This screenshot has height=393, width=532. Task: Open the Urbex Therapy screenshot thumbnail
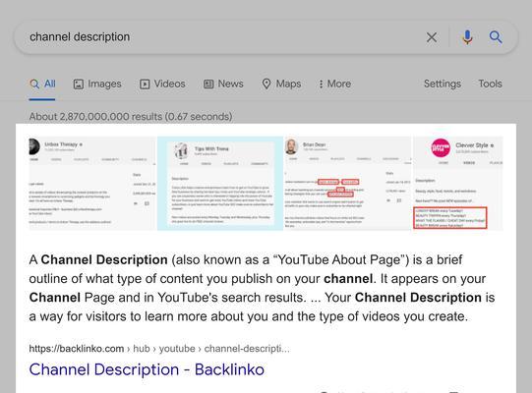click(x=92, y=184)
